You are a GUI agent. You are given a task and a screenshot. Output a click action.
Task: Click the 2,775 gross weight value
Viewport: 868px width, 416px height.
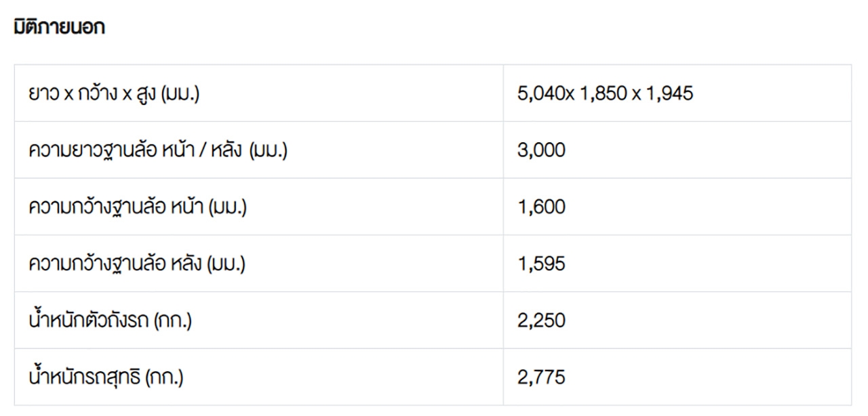(x=540, y=377)
